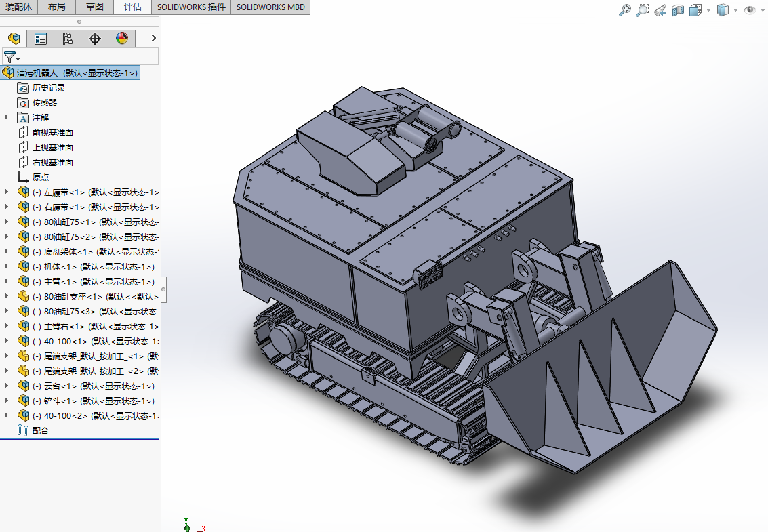Select the 清污机器人 root assembly node
Screen dimensions: 768x532
(x=70, y=73)
